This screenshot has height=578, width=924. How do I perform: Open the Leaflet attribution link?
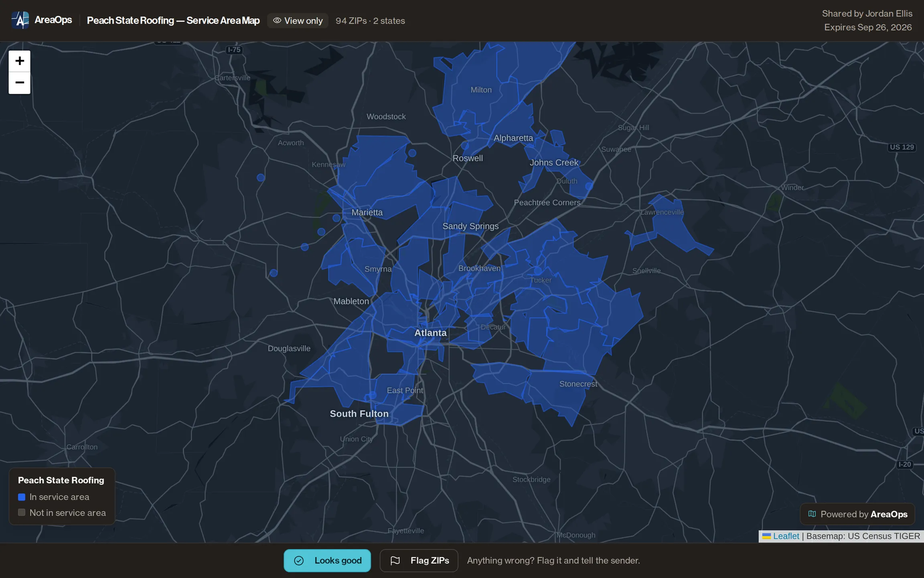[x=786, y=536]
